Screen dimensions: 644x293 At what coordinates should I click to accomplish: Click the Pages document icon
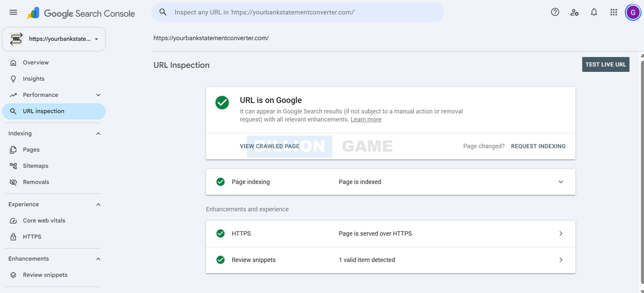point(13,150)
